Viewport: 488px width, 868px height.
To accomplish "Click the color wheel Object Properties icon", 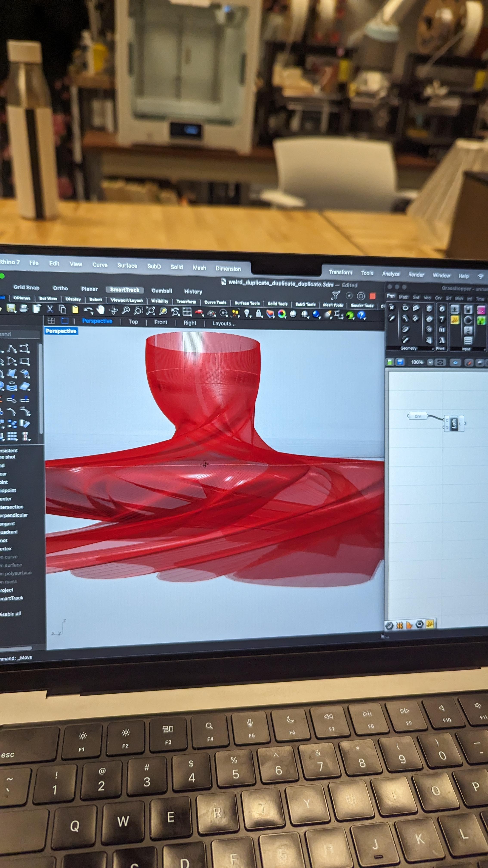I will 282,314.
